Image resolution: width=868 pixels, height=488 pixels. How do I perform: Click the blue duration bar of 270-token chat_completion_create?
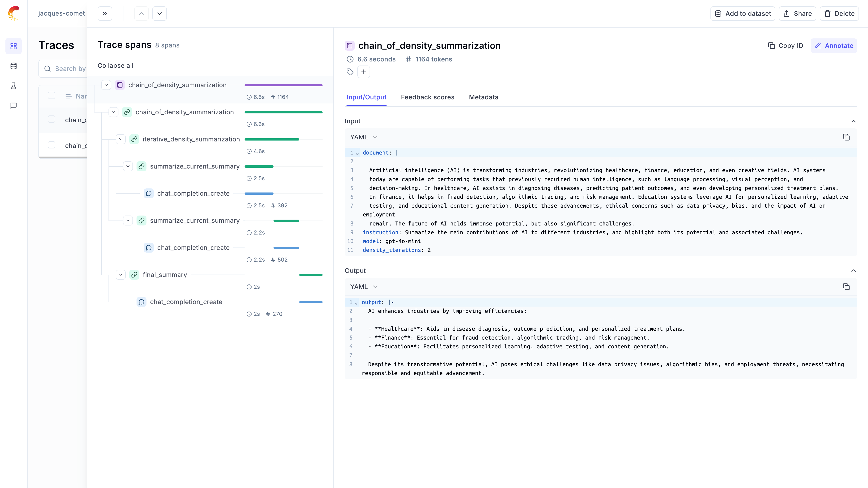click(311, 302)
